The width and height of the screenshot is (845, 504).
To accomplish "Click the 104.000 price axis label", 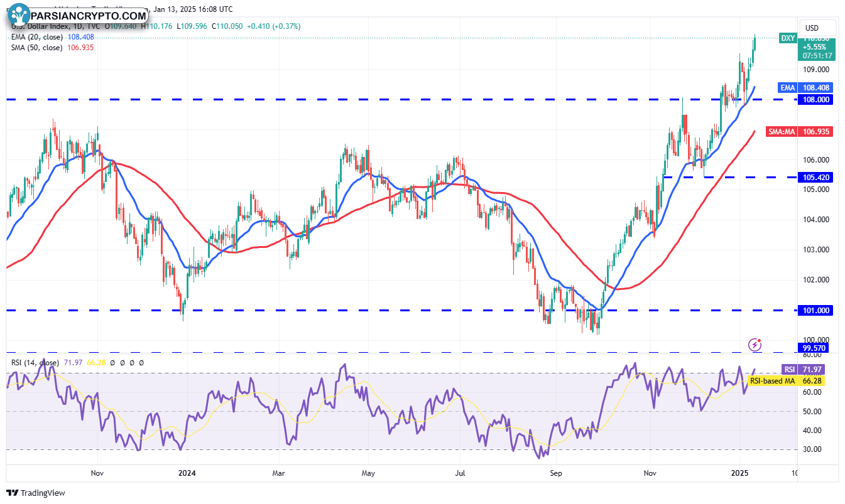I will 817,220.
